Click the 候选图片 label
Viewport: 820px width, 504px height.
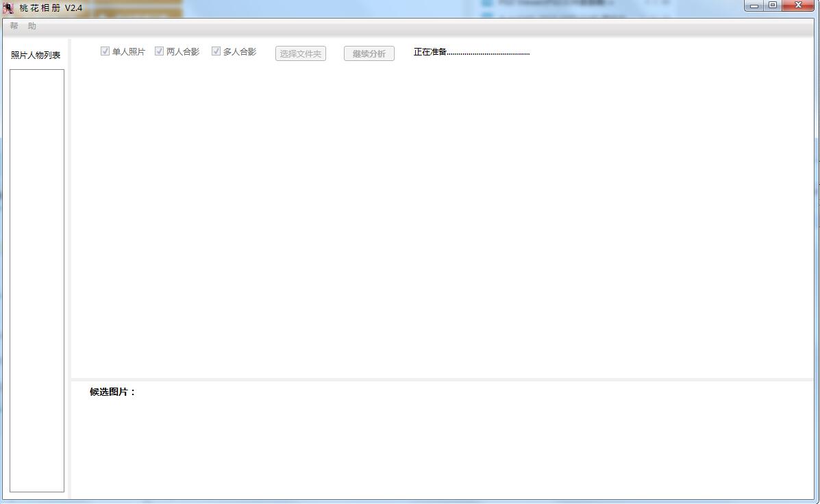pos(113,392)
